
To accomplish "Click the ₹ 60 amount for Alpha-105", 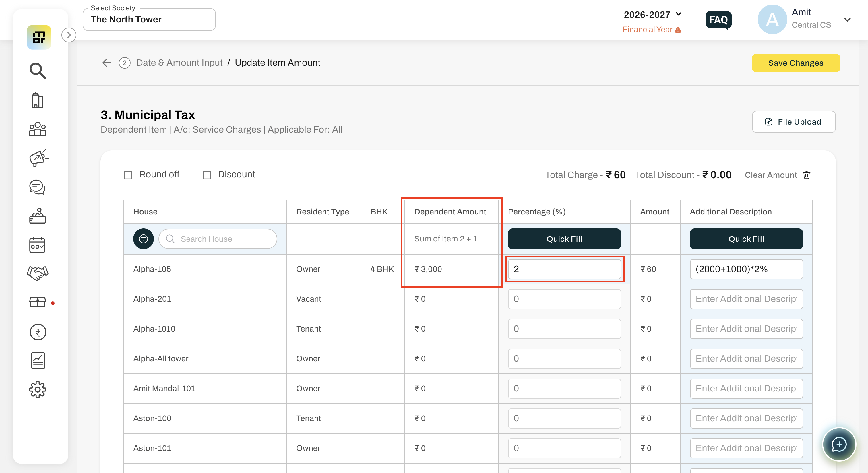I will coord(648,269).
